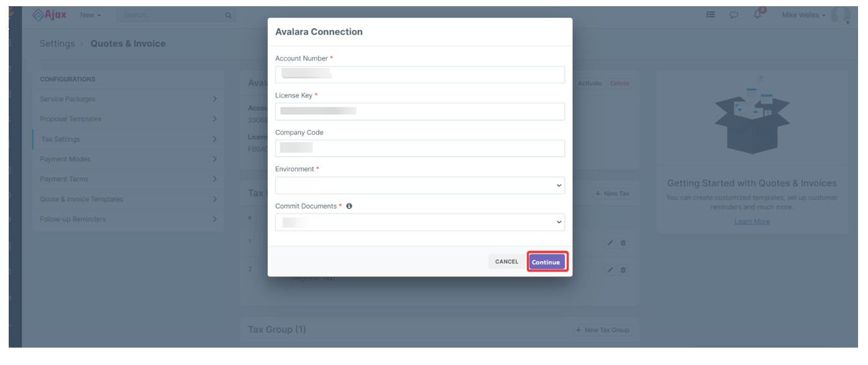Click the Ajax logo icon
The width and height of the screenshot is (868, 365).
[39, 14]
